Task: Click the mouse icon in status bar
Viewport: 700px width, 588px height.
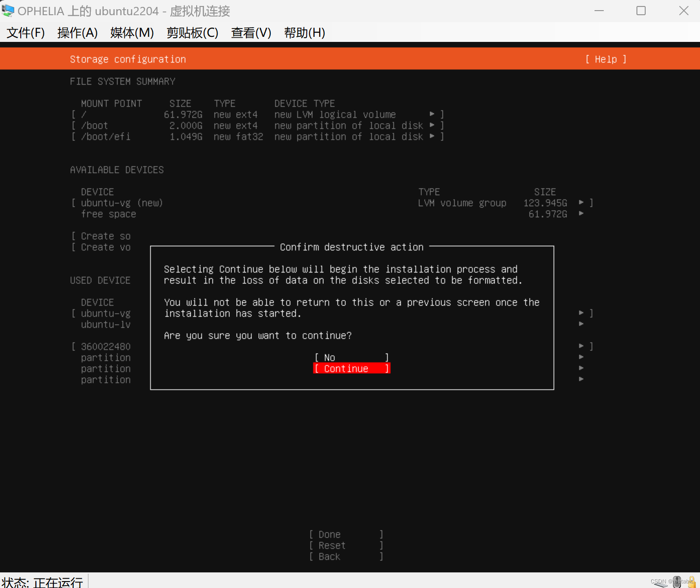Action: (677, 582)
